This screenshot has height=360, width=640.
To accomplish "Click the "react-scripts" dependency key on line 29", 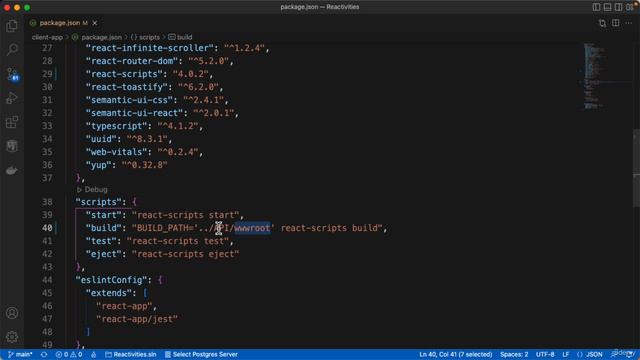I will click(x=124, y=74).
